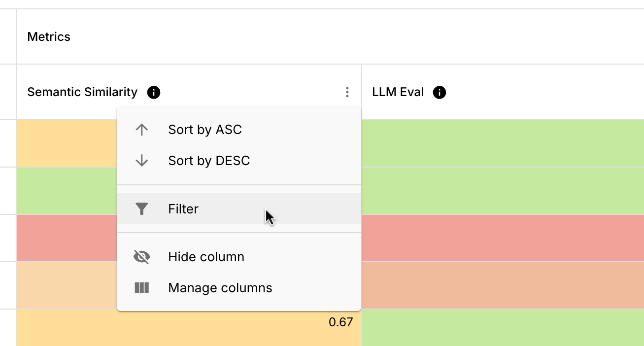Open the Filter option in column menu
Viewport: 644px width, 346px height.
tap(183, 209)
